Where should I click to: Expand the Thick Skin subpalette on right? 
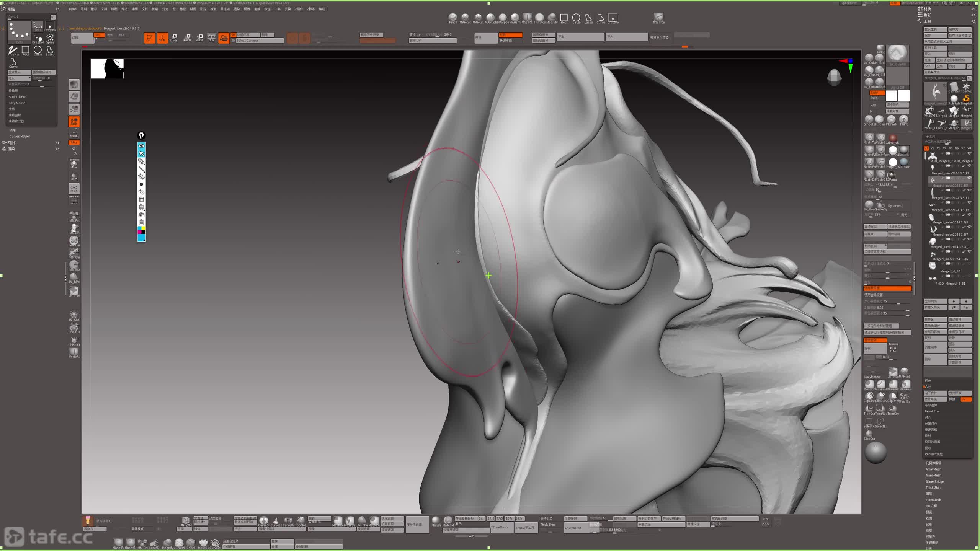(933, 487)
